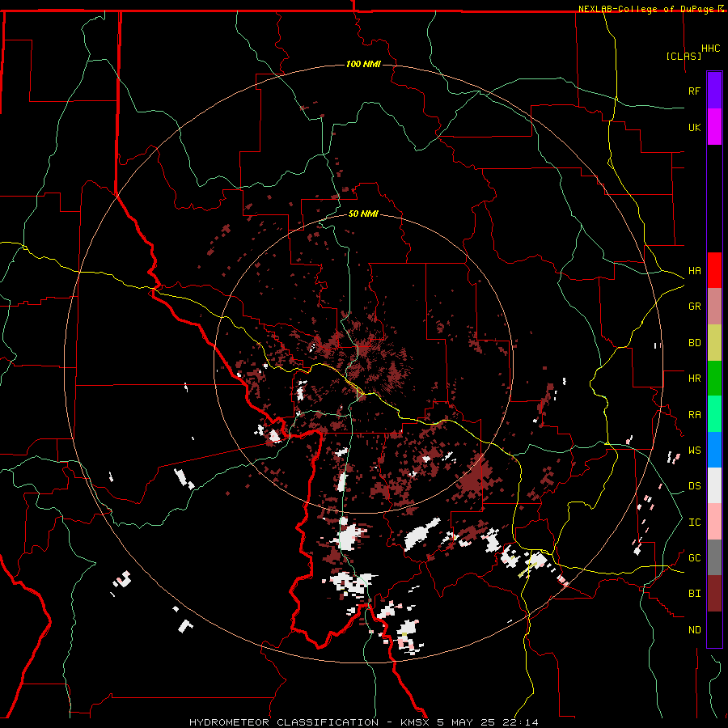
Task: Click the HYDROMETEOR CLASSIFICATION title text
Action: [284, 722]
